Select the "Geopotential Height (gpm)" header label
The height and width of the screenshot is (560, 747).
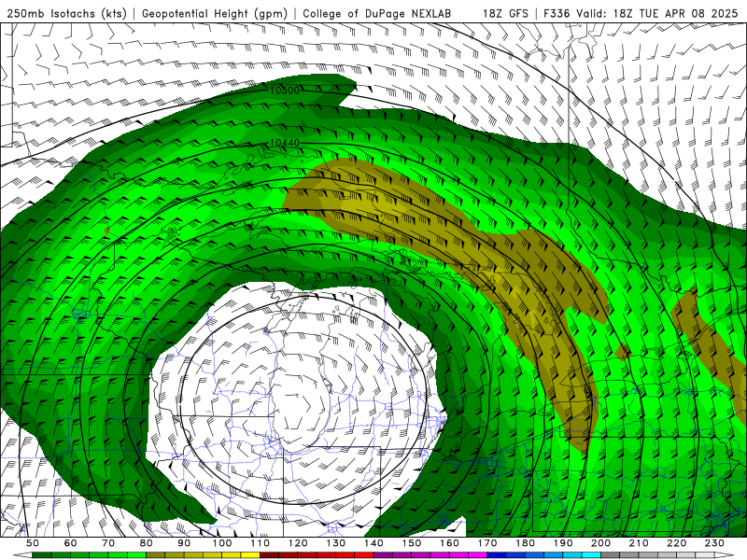[215, 13]
